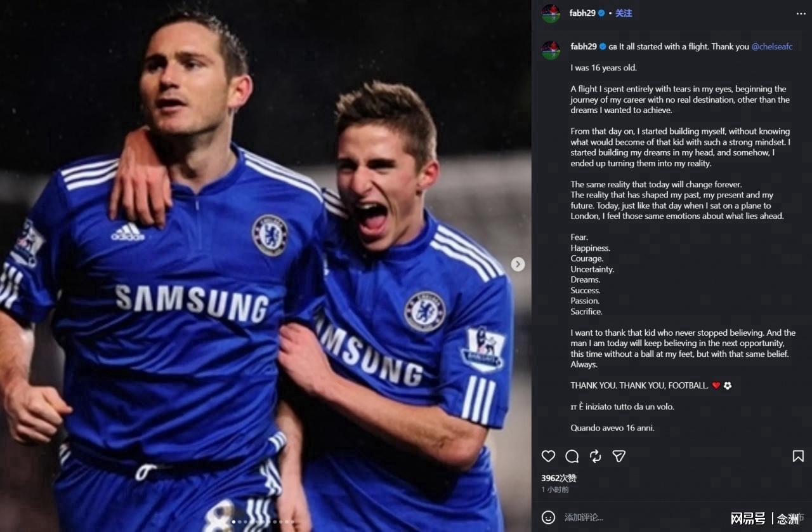Image resolution: width=812 pixels, height=532 pixels.
Task: Like the post with the heart icon
Action: point(548,456)
